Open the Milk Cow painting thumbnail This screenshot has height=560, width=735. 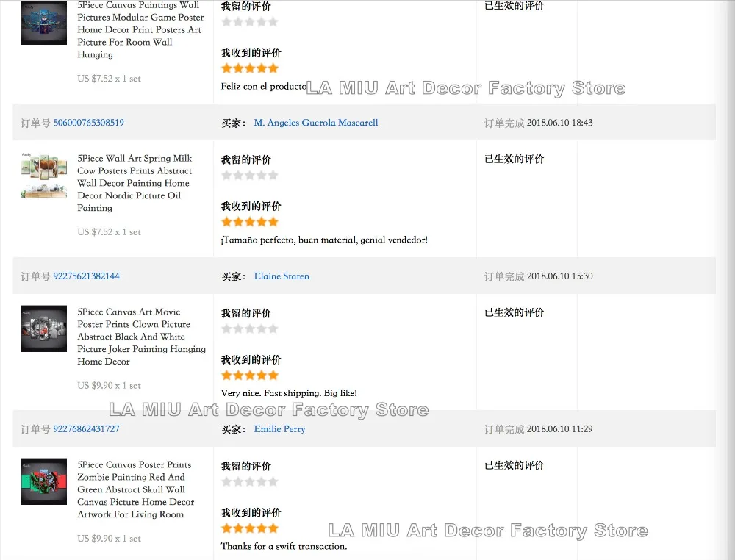(43, 176)
